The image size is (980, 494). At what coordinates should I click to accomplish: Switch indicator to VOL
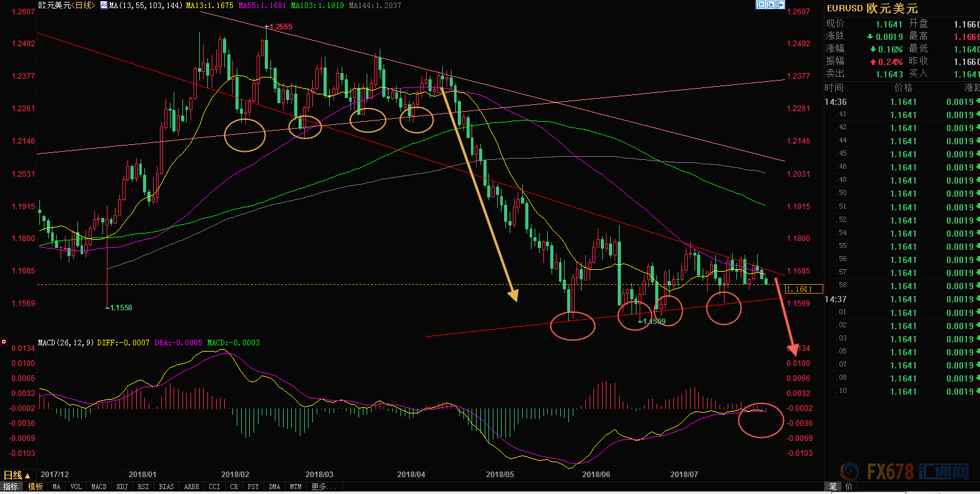pyautogui.click(x=76, y=487)
